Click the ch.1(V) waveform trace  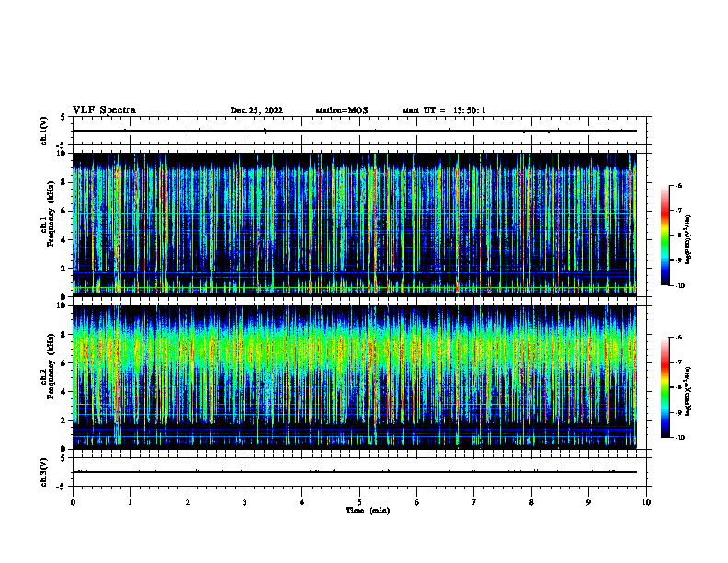point(355,131)
